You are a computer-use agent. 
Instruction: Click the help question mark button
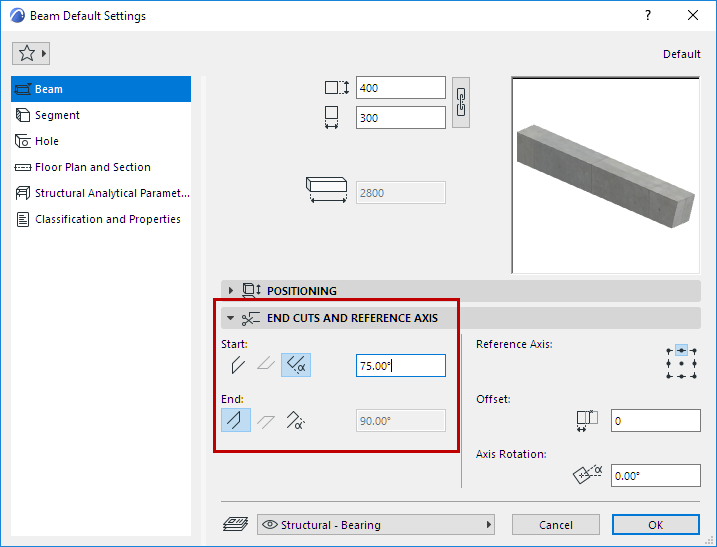click(648, 16)
